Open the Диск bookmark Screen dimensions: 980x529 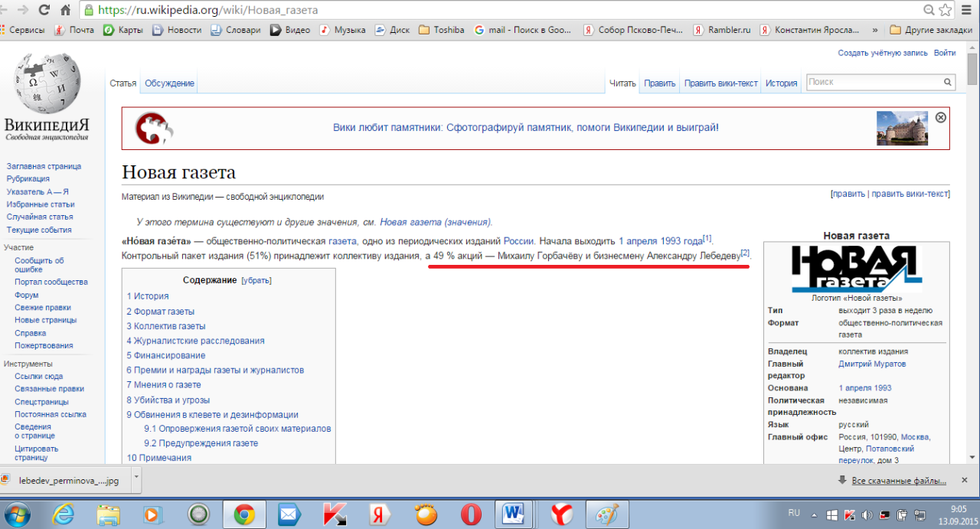pyautogui.click(x=392, y=30)
